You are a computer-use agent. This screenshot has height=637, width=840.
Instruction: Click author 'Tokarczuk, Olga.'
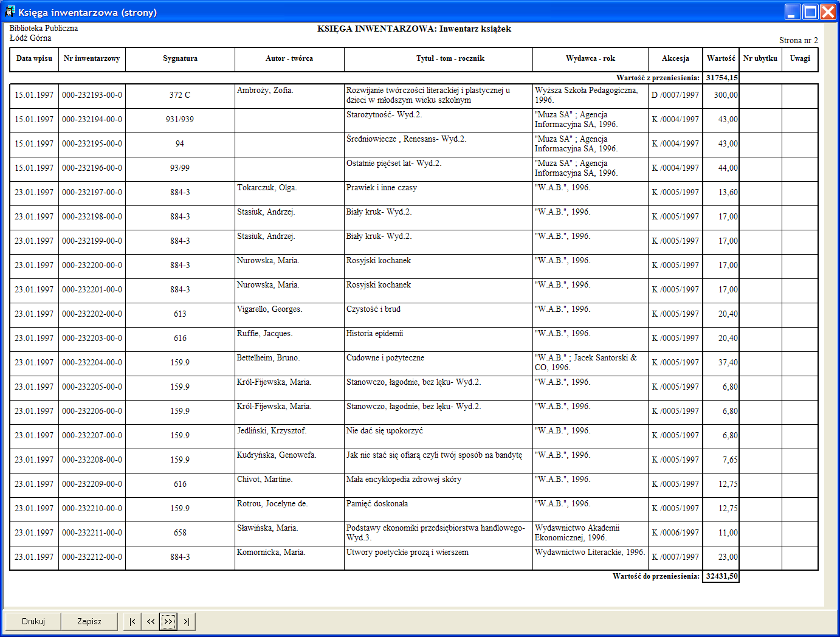pyautogui.click(x=267, y=188)
